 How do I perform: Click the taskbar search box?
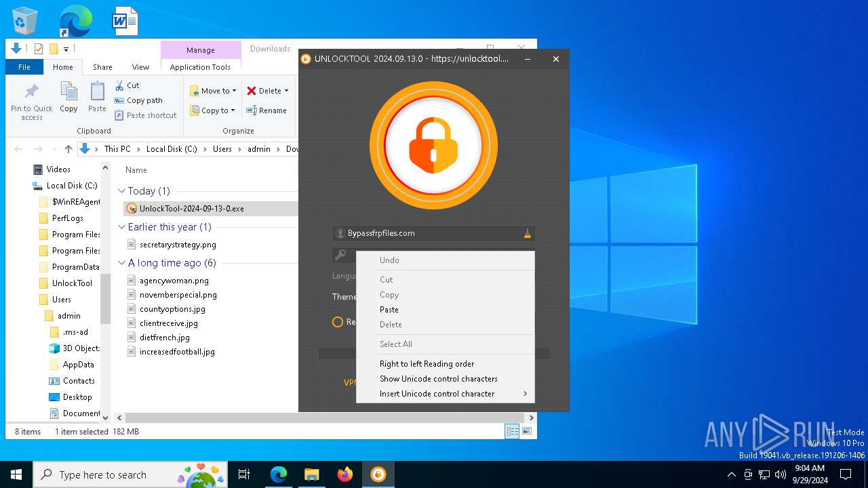[x=132, y=474]
